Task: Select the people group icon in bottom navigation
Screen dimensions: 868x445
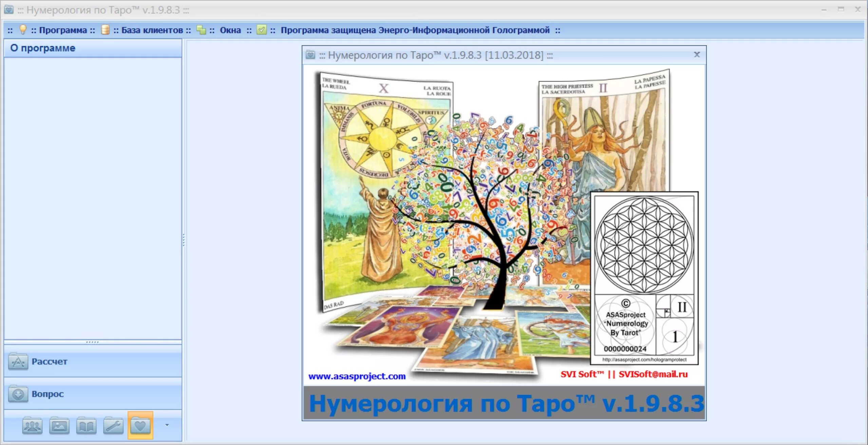Action: pyautogui.click(x=32, y=425)
